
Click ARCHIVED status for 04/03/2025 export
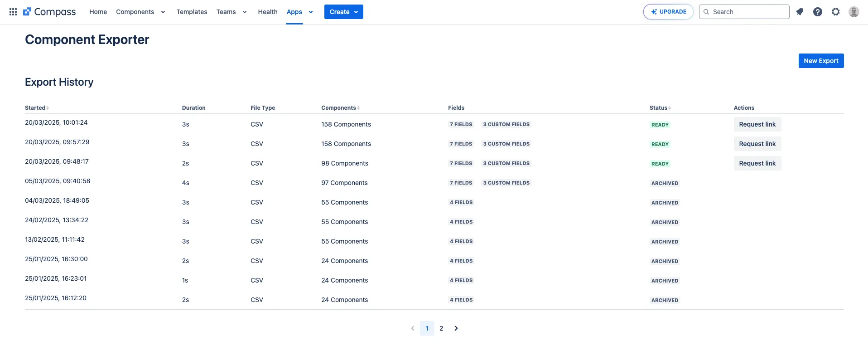[x=665, y=203]
